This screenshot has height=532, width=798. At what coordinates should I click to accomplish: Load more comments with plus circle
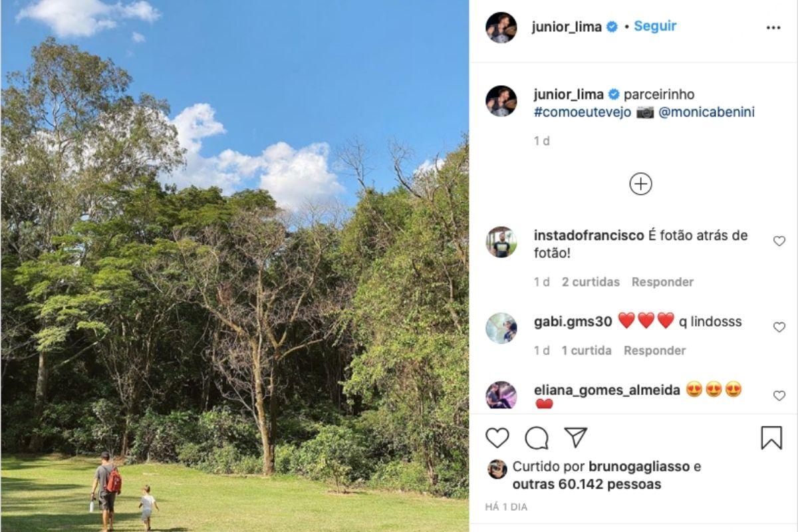coord(640,184)
